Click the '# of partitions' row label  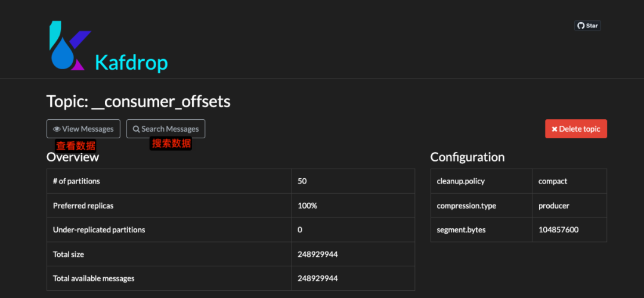pyautogui.click(x=76, y=181)
